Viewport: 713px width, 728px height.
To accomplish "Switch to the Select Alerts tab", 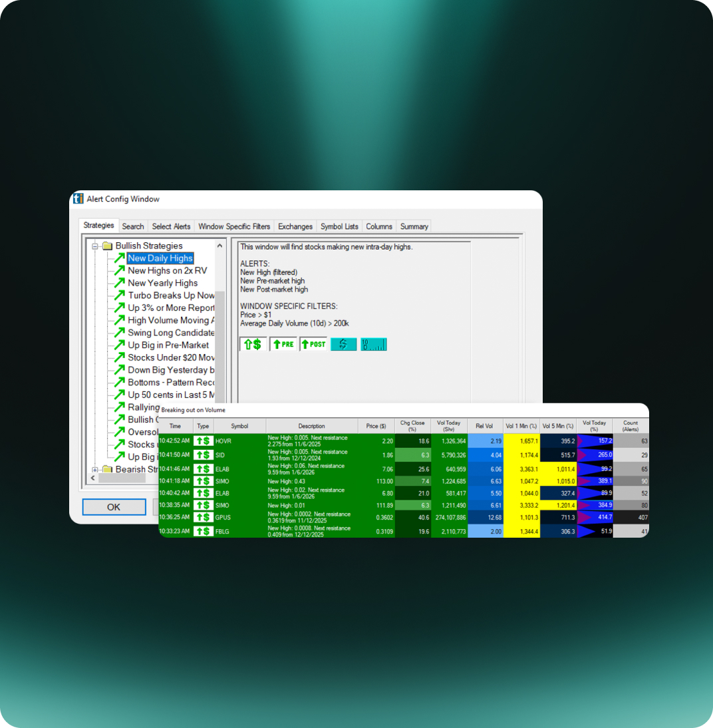I will pos(171,226).
